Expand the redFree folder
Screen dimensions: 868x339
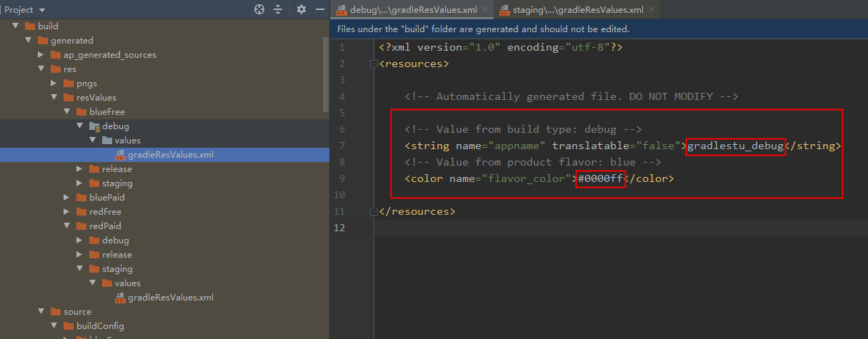coord(68,212)
